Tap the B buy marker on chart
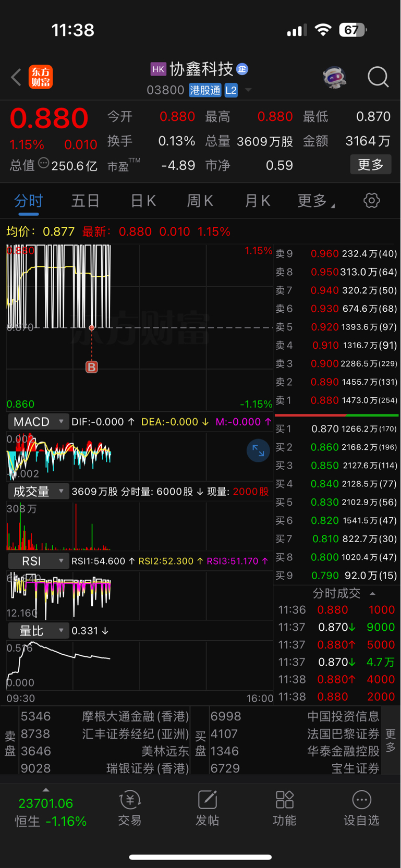The height and width of the screenshot is (868, 401). 92,367
